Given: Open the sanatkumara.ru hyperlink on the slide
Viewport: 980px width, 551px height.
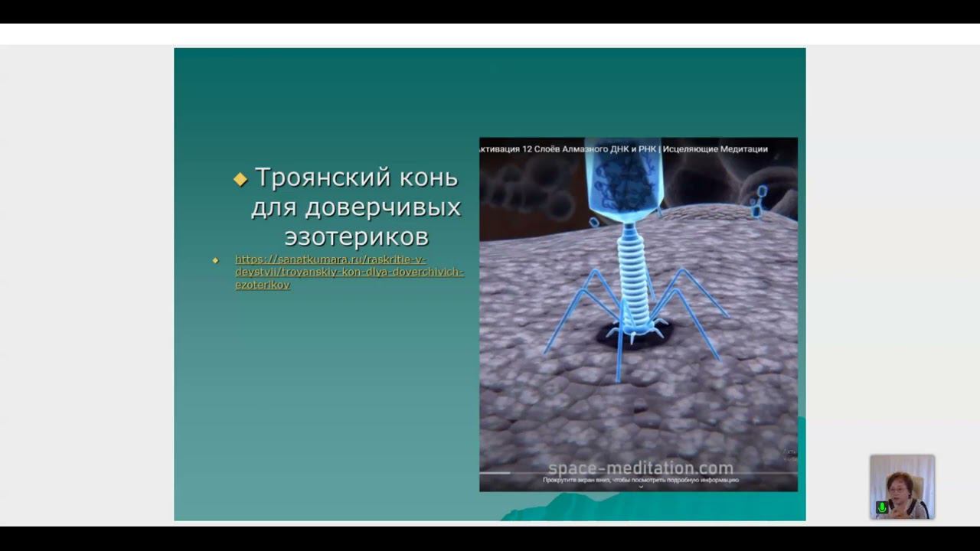Looking at the screenshot, I should pos(349,272).
